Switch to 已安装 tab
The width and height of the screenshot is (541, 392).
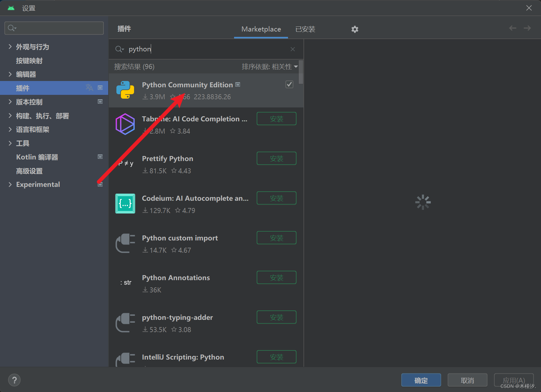point(305,29)
